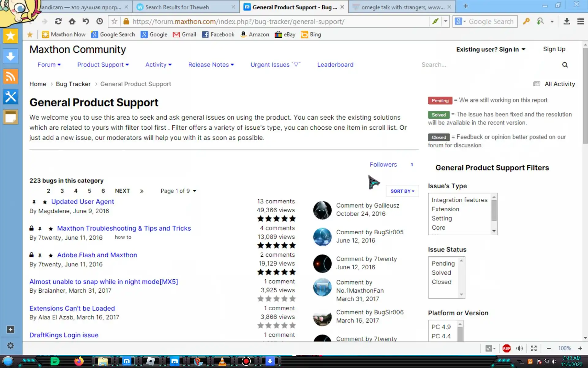
Task: Expand Existing user Sign In dropdown
Action: point(491,49)
